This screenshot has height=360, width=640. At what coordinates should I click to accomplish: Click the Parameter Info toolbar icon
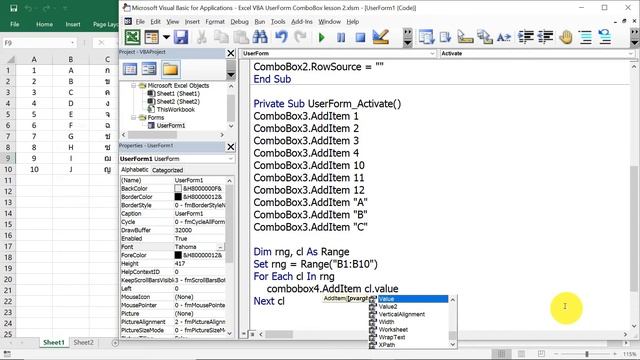point(484,37)
